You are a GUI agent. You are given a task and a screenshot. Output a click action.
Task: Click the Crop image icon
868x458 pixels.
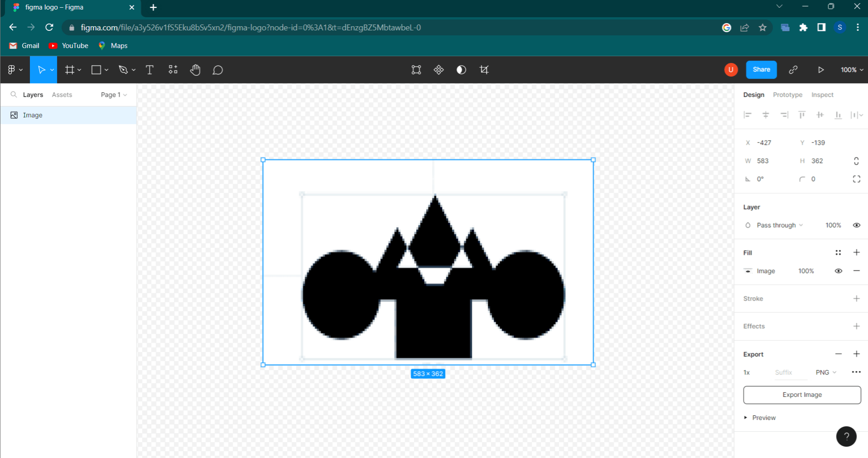(484, 70)
